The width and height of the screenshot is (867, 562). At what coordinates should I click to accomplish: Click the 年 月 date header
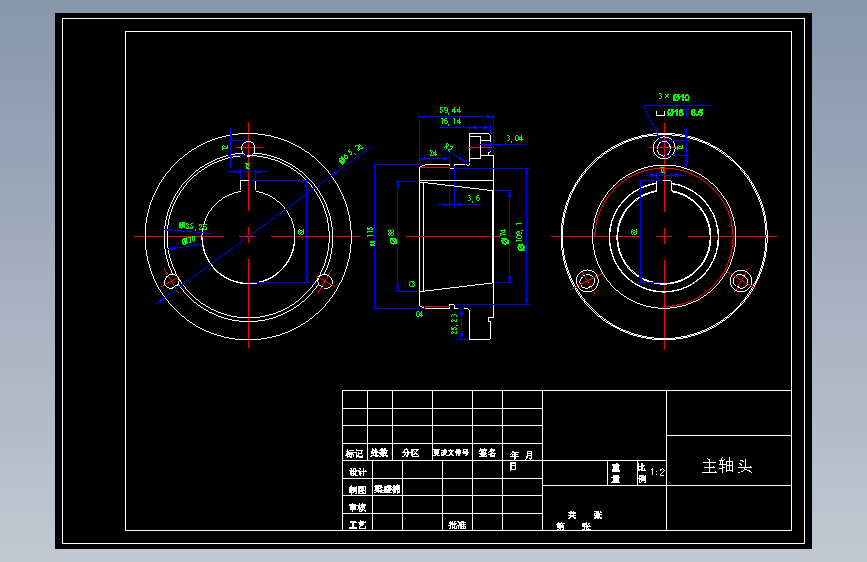(521, 455)
